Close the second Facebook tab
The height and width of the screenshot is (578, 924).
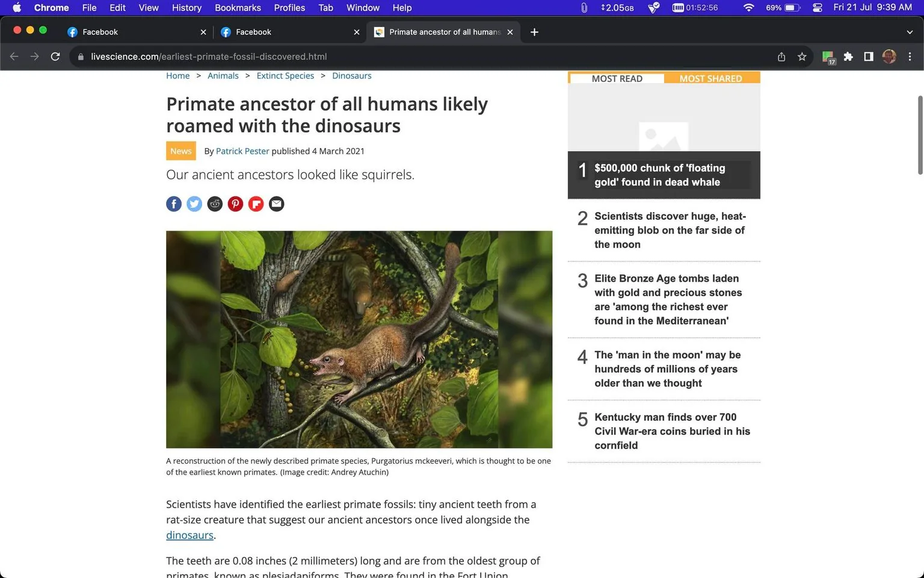[x=357, y=32]
